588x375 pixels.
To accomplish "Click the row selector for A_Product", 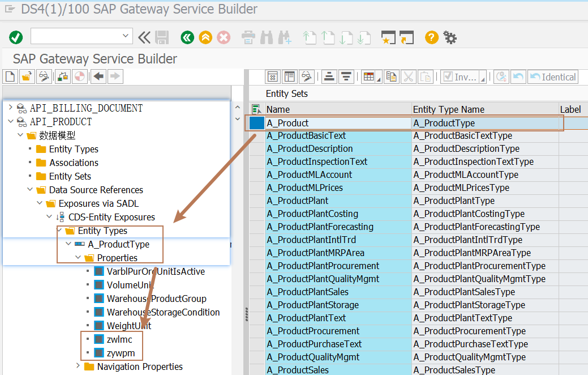I will (x=257, y=123).
